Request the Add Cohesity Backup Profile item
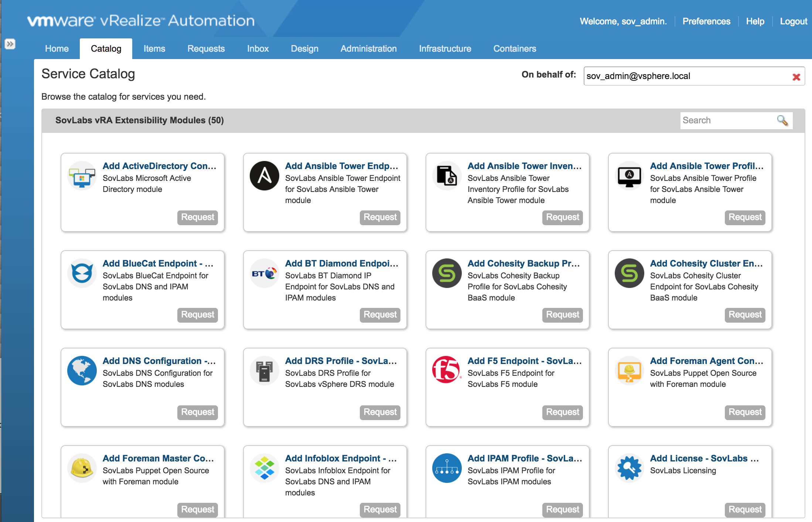 [563, 315]
